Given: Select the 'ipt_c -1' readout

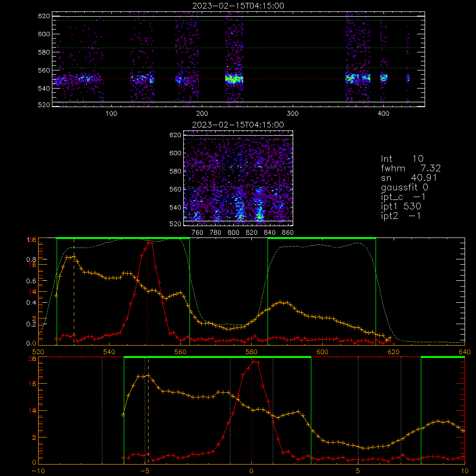Looking at the screenshot, I should pos(403,197).
